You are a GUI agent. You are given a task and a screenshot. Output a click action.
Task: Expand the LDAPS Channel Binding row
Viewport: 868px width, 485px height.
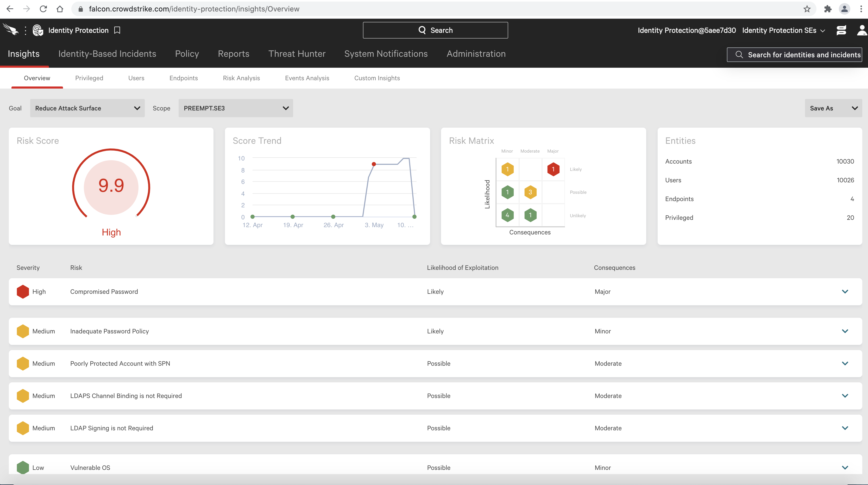tap(845, 396)
